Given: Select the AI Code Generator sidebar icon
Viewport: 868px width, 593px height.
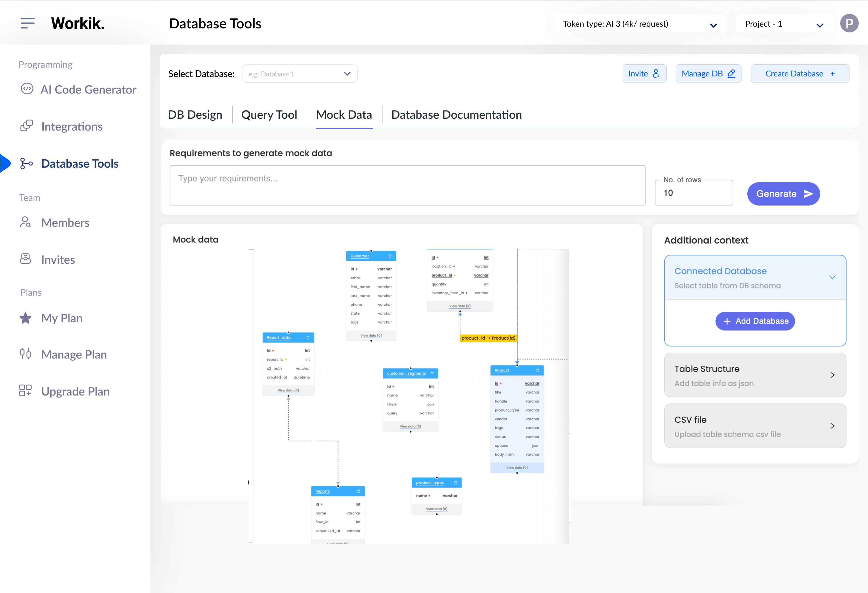Looking at the screenshot, I should pos(27,89).
